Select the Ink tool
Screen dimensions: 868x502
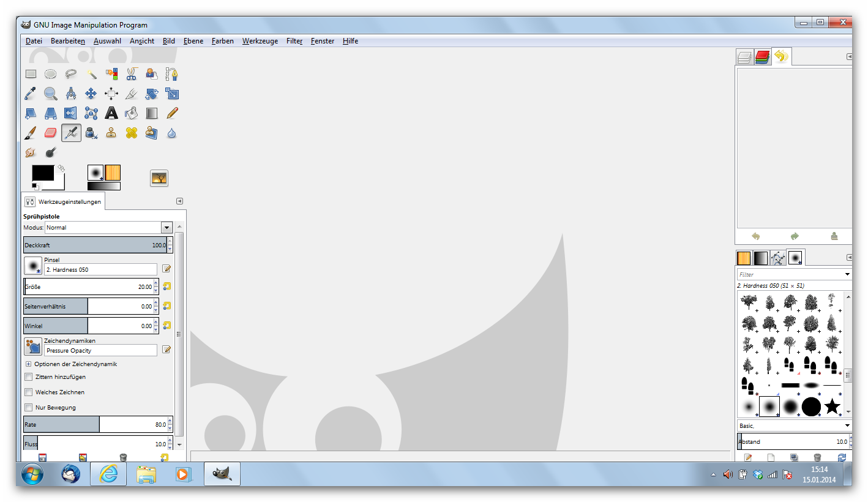tap(91, 133)
